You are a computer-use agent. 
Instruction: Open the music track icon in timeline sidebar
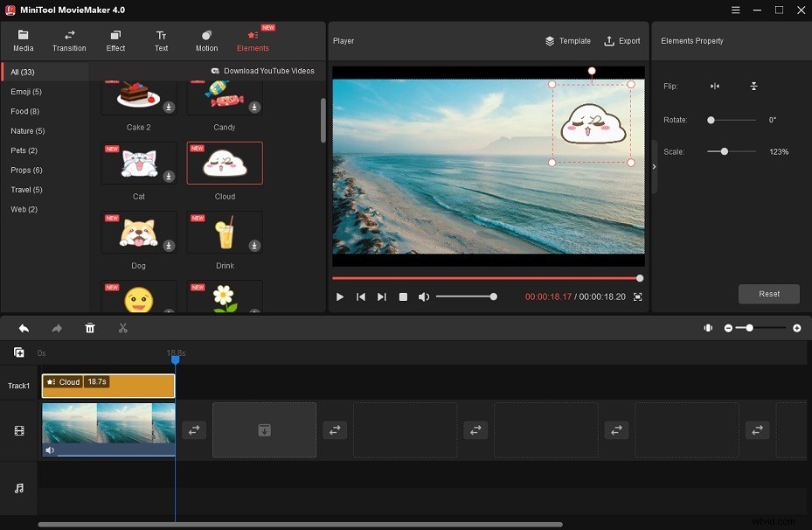(x=17, y=488)
